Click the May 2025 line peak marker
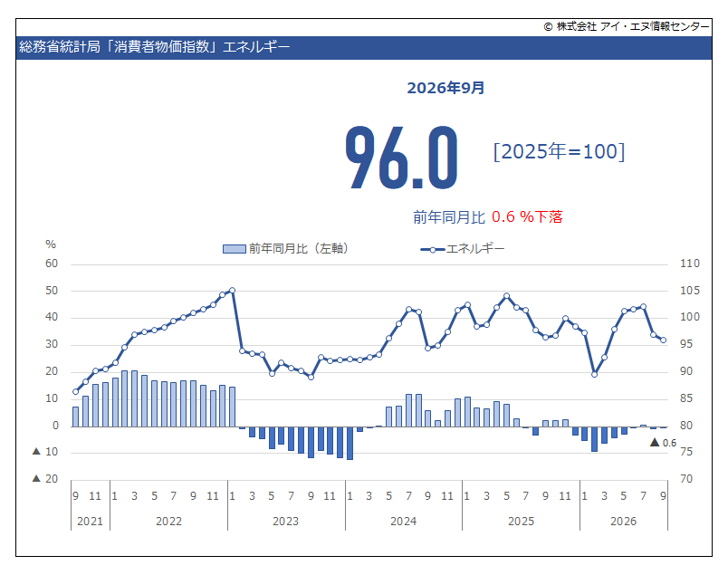 click(x=506, y=296)
